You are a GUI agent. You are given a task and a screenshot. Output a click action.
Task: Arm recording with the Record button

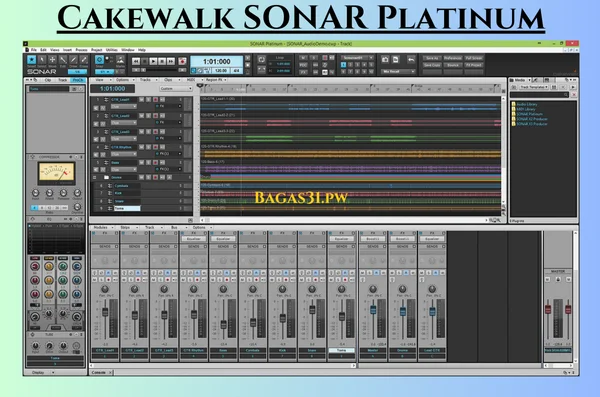point(182,61)
